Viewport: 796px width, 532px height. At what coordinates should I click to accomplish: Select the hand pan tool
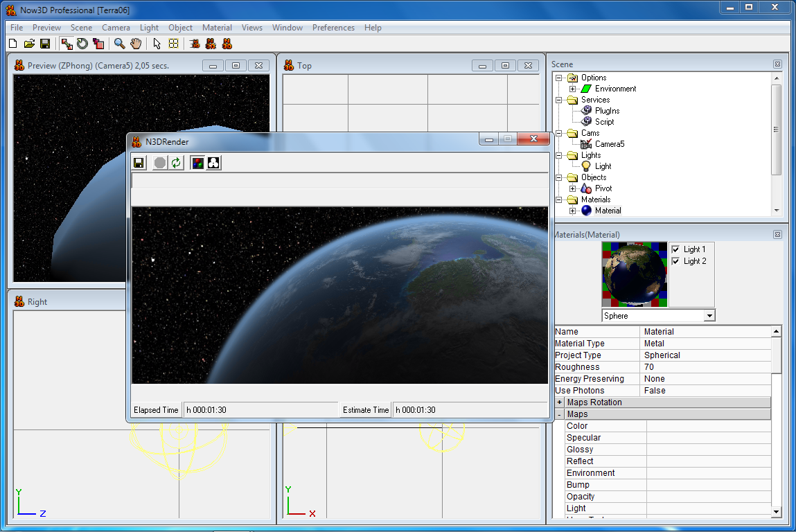tap(136, 44)
